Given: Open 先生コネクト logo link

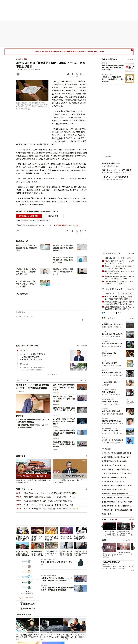Looking at the screenshot, I should click(28, 608).
